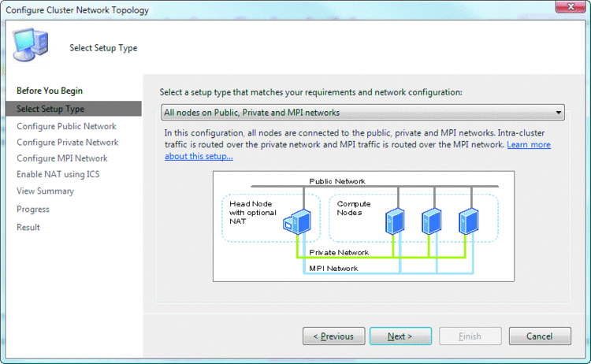
Task: Select the Before You Begin step
Action: tap(50, 91)
